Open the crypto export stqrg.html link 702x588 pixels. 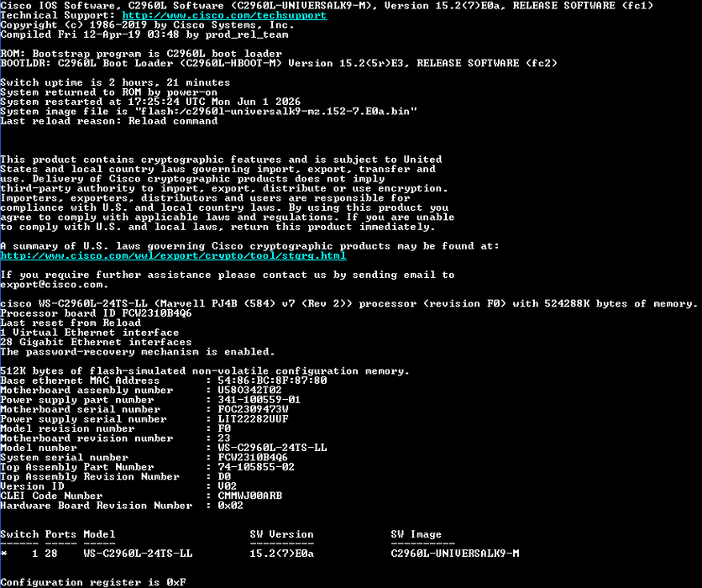tap(173, 256)
